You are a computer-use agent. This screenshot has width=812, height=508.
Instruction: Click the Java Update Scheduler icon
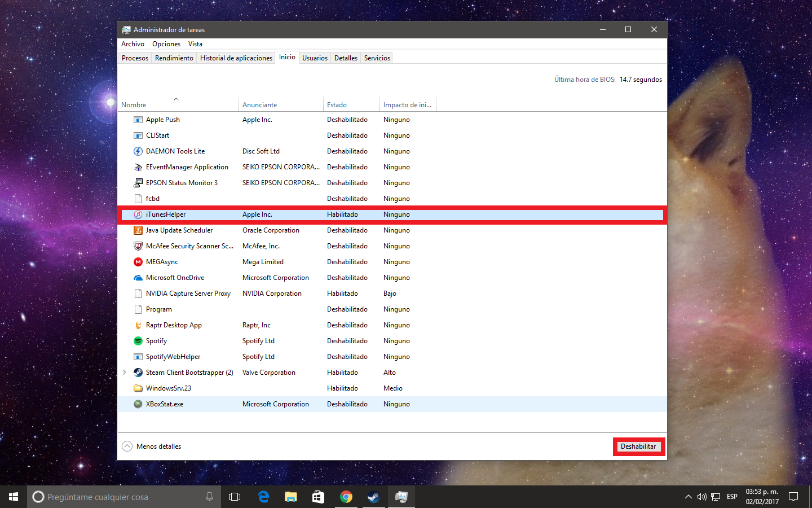138,230
